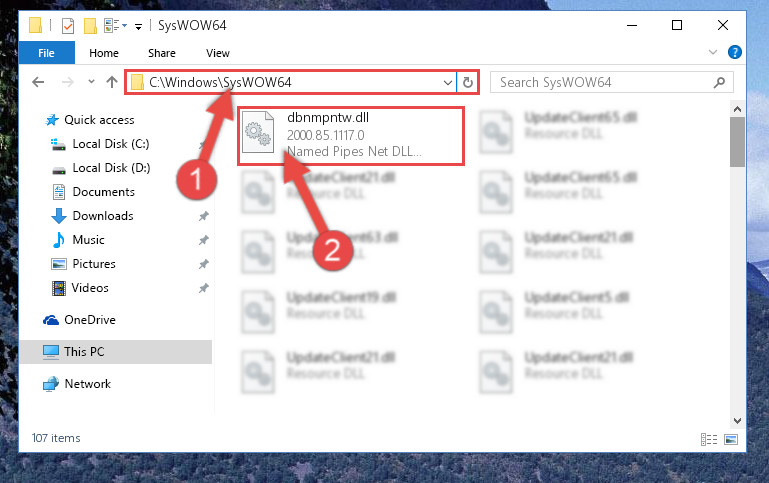Switch to large thumbnails view icon
The image size is (769, 483).
[x=731, y=439]
